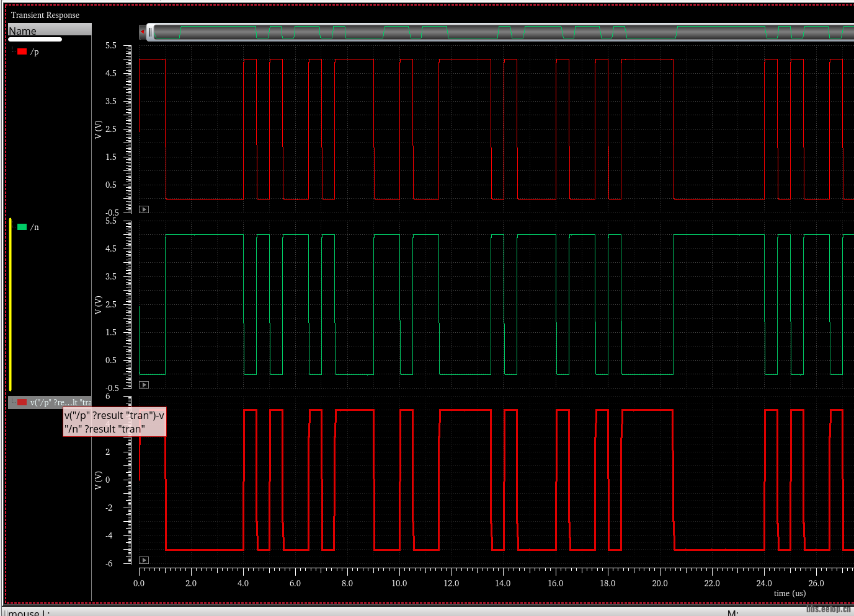Screen dimensions: 854x616
Task: Click the V (V) label of the /n strip
Action: pyautogui.click(x=98, y=304)
